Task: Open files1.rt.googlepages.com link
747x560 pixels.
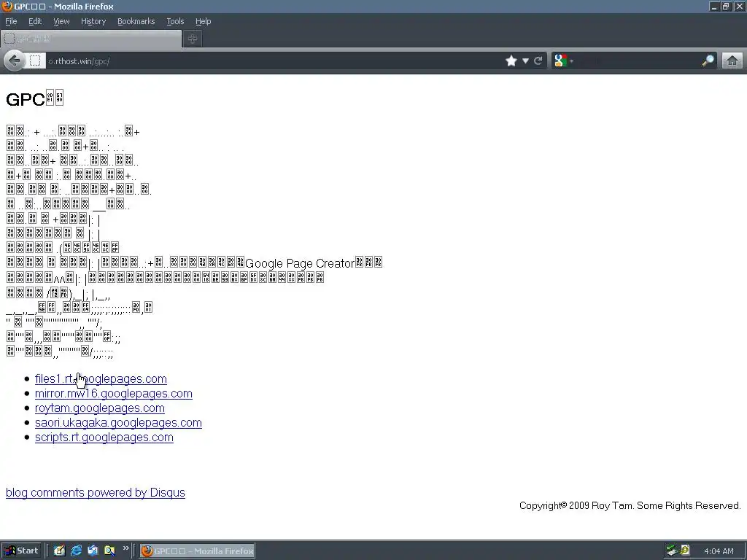Action: (x=101, y=379)
